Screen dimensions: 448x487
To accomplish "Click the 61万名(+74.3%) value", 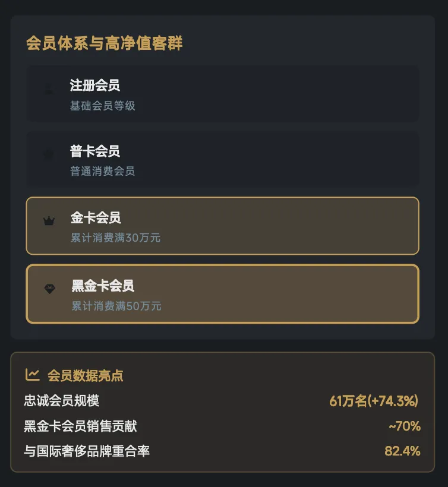I will pos(374,401).
